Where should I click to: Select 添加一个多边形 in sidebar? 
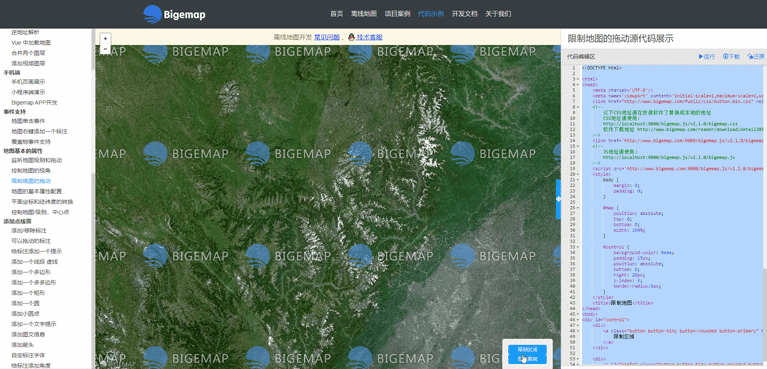click(31, 272)
